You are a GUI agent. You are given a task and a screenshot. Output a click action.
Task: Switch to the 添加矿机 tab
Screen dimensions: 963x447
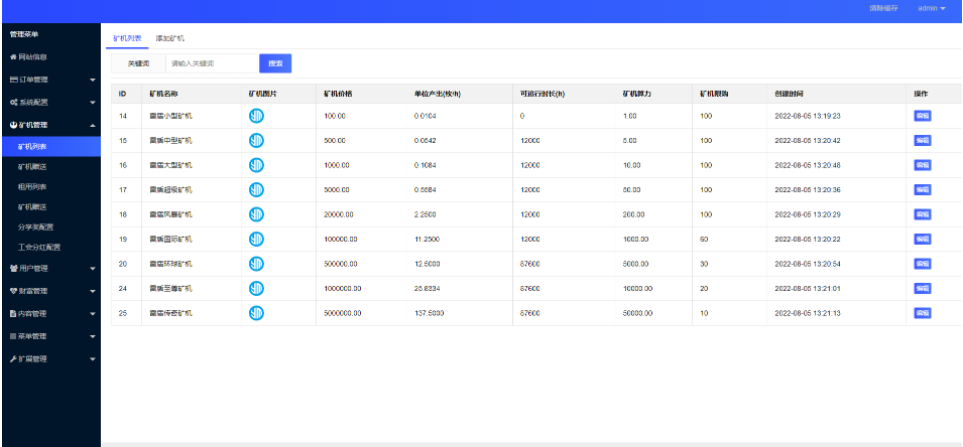(x=170, y=37)
